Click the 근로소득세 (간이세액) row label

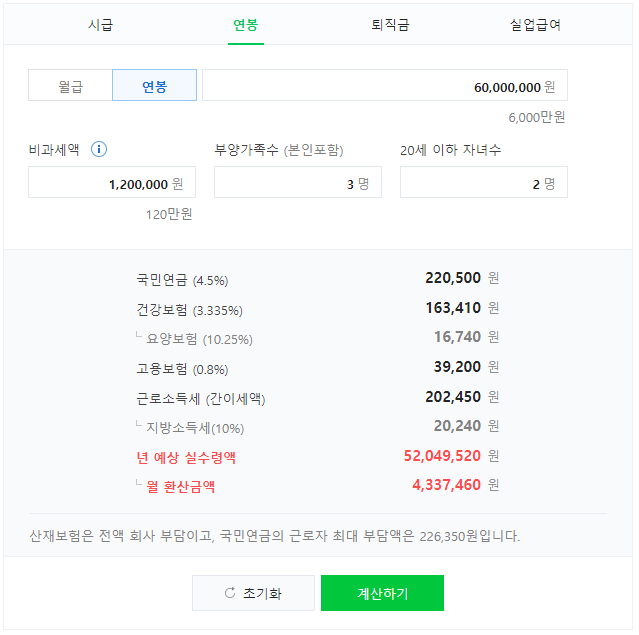tap(201, 399)
